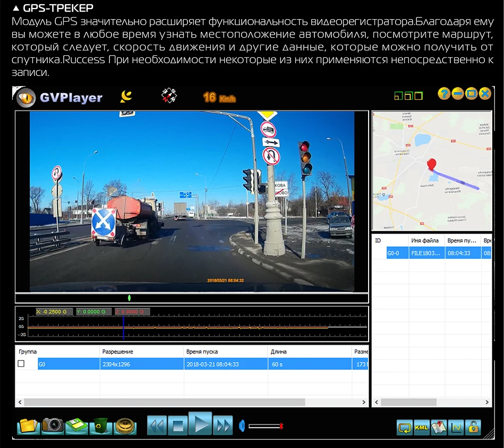Image resolution: width=504 pixels, height=448 pixels.
Task: Toggle the loop playback icon
Action: (x=405, y=427)
